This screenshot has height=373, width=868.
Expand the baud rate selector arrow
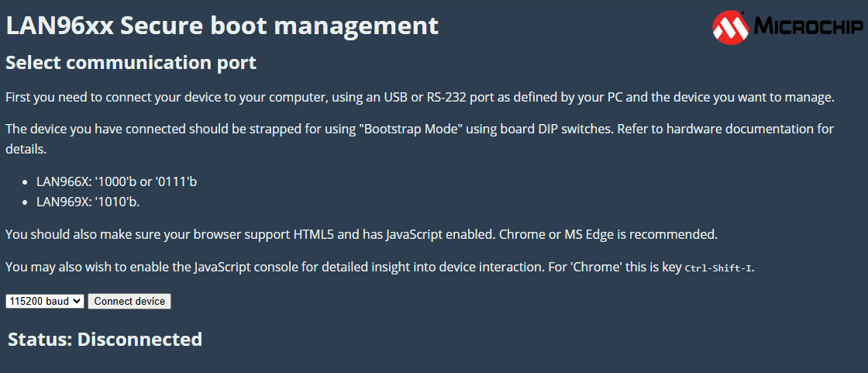pos(77,301)
